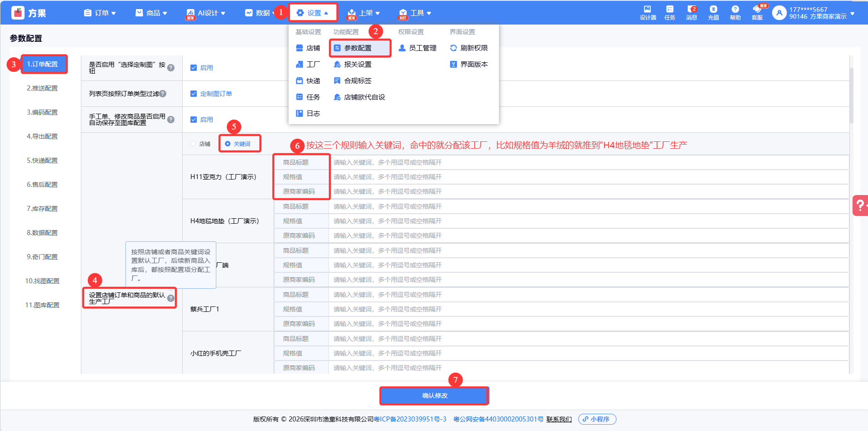
Task: Click help icon beside 是否启用“选择定制图”按钮
Action: [x=171, y=68]
